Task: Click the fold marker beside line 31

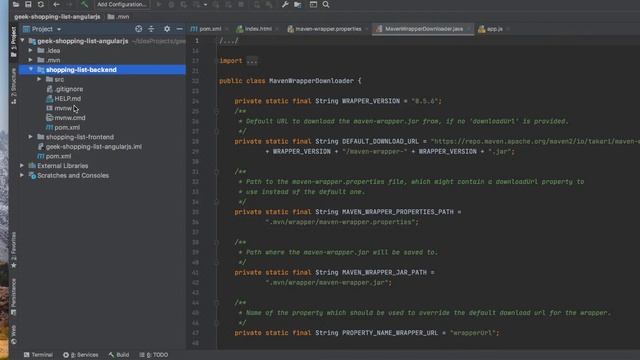Action: (217, 172)
